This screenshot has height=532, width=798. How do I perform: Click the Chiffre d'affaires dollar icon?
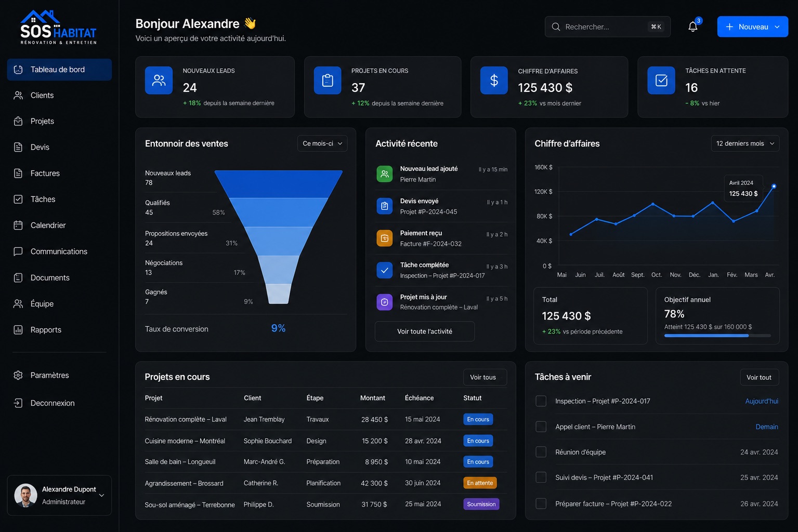pyautogui.click(x=494, y=81)
